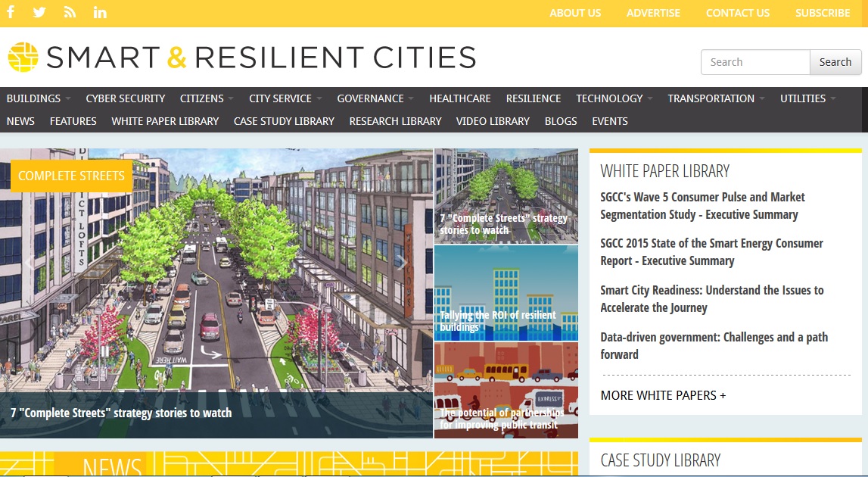Click the Advertise link
868x477 pixels.
(653, 13)
